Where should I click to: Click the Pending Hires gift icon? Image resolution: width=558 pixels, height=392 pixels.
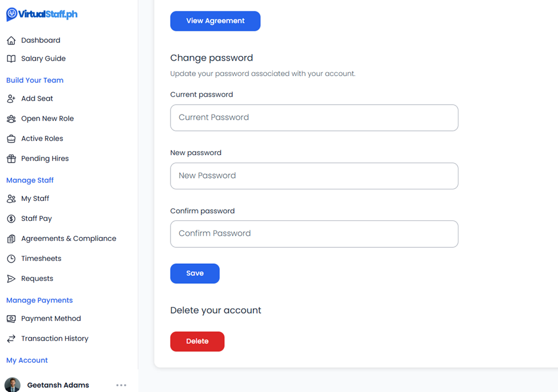(11, 159)
